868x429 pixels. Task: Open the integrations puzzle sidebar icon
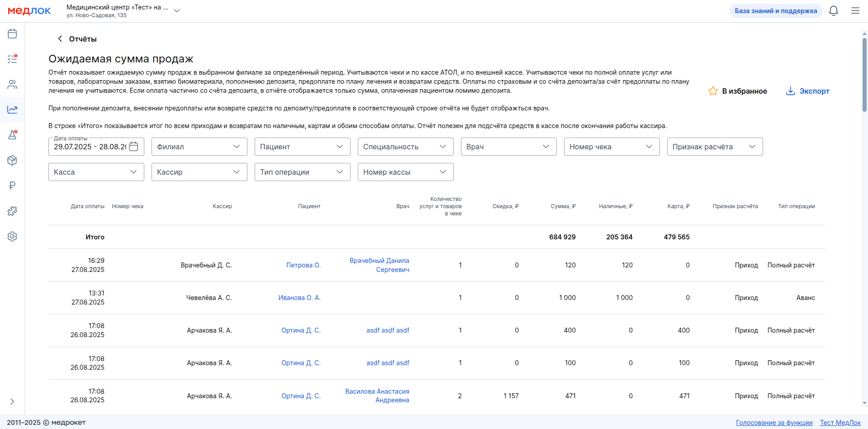point(12,211)
